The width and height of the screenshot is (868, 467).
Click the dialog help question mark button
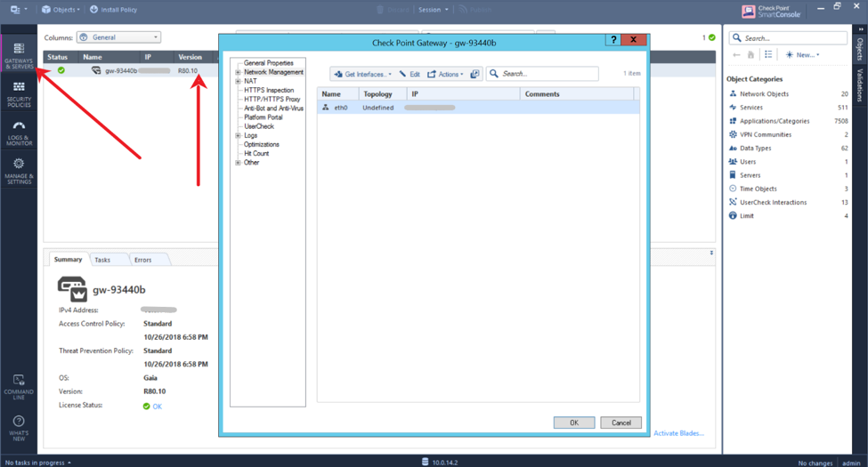click(x=612, y=40)
